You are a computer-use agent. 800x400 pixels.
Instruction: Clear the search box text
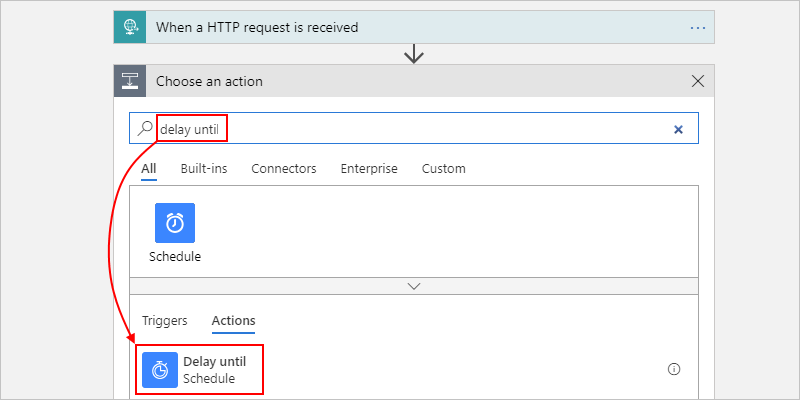tap(678, 129)
